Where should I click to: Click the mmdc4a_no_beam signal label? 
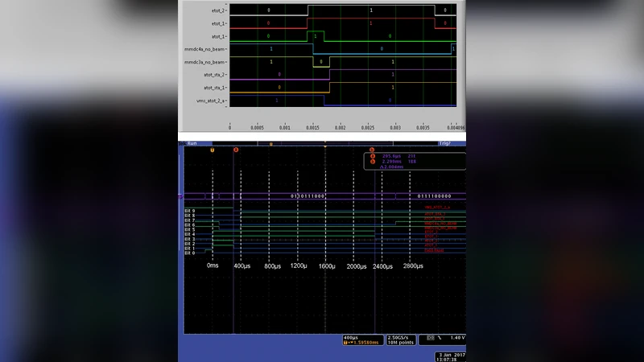[x=206, y=49]
